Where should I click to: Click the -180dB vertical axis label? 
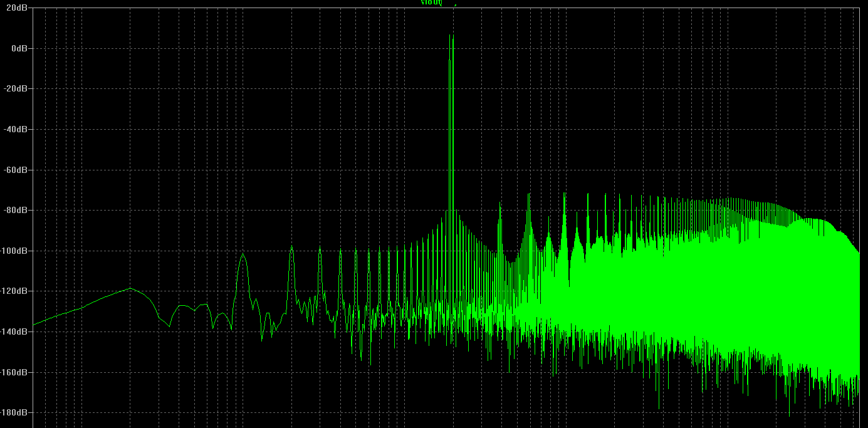tap(14, 412)
